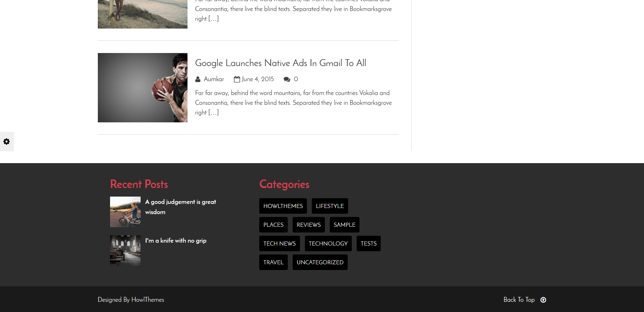Click the comments bubble icon

point(287,79)
